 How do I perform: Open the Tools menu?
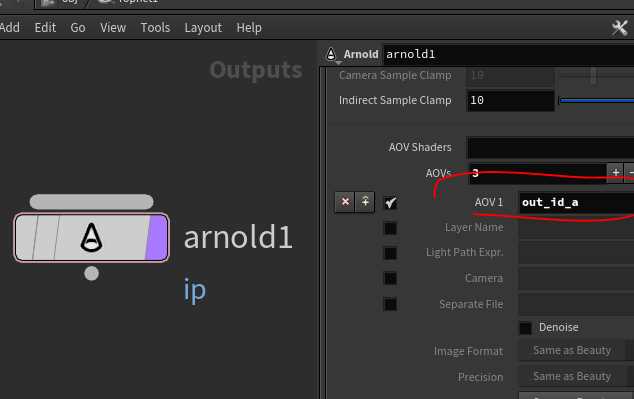tap(155, 27)
